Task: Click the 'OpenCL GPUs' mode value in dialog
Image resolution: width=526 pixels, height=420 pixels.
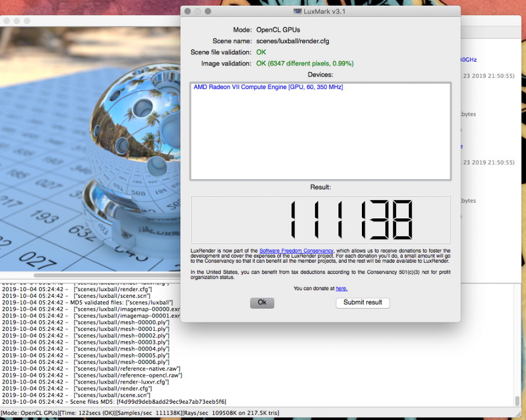Action: (x=278, y=30)
